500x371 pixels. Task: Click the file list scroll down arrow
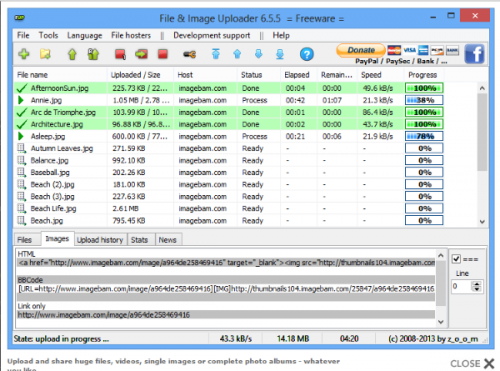[x=482, y=221]
